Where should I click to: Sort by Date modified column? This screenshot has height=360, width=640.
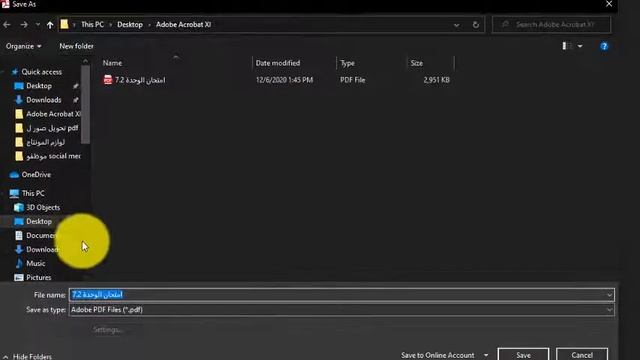278,63
